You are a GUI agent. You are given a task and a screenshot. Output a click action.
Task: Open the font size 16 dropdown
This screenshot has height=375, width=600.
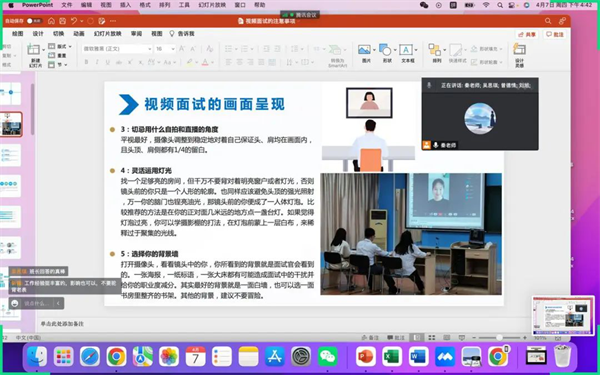[x=173, y=49]
